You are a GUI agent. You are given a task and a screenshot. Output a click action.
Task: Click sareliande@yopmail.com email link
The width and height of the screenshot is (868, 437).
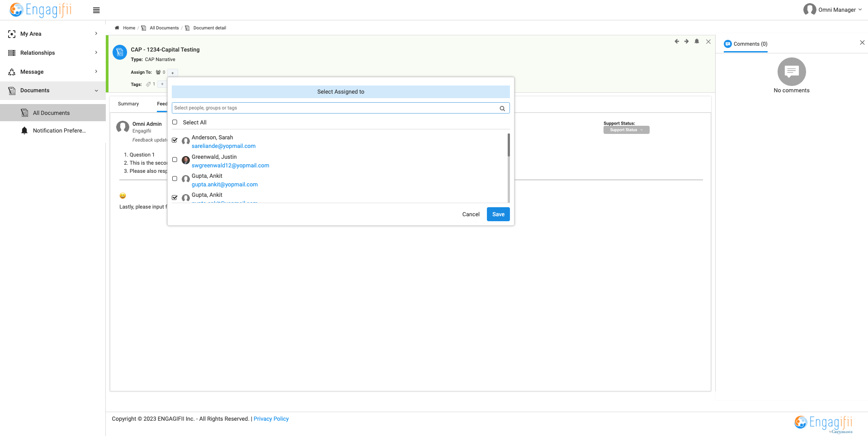(223, 146)
